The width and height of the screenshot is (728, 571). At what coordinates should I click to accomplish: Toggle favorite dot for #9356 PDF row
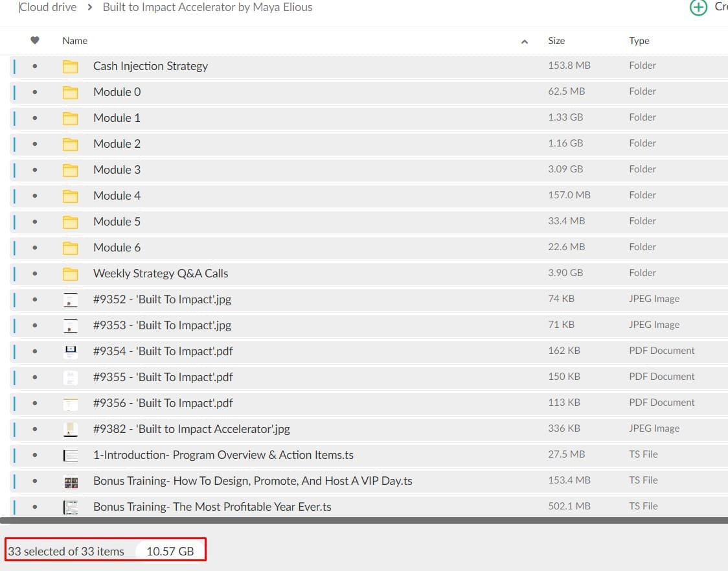[x=35, y=403]
